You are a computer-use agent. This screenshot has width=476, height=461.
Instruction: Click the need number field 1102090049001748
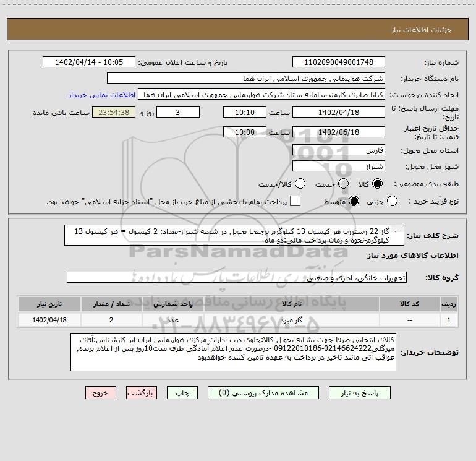(x=339, y=62)
